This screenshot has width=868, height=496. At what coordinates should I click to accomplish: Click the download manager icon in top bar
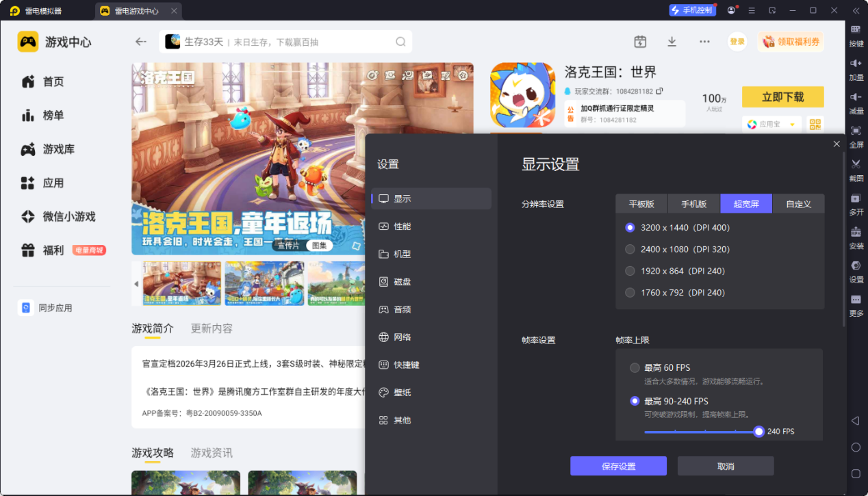point(672,42)
